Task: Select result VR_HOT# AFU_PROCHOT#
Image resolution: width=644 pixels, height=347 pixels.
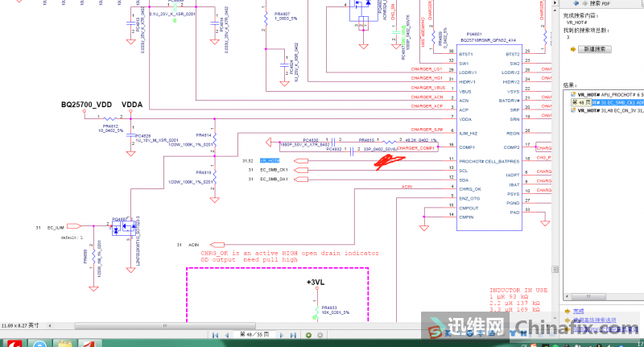Action: [x=608, y=95]
